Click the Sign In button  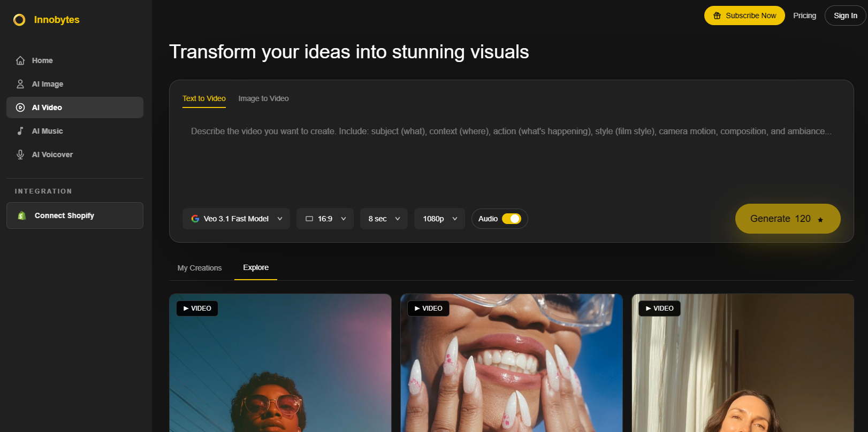point(846,16)
